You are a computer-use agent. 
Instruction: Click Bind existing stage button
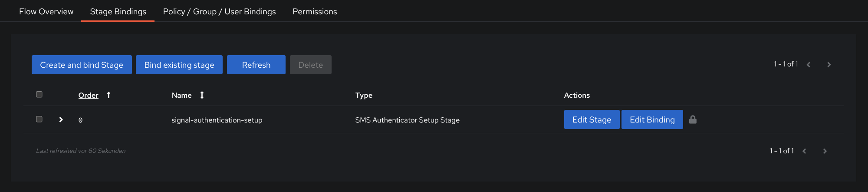tap(179, 65)
